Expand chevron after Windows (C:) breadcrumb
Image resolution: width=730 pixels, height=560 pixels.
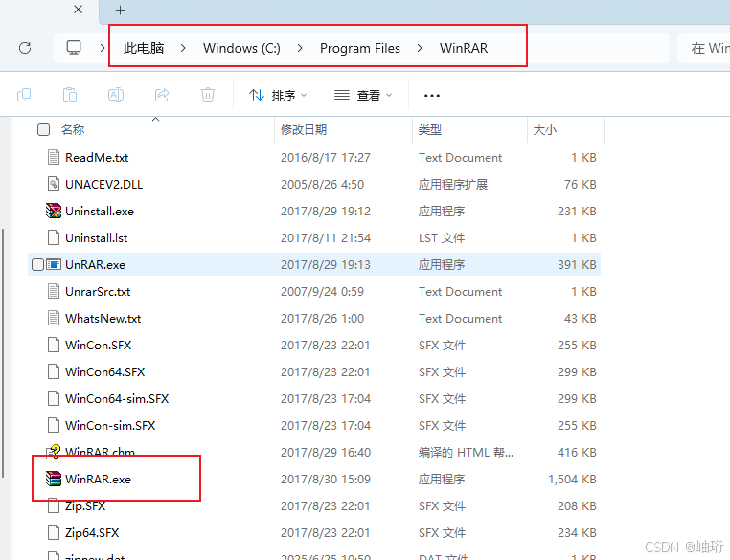pyautogui.click(x=300, y=48)
